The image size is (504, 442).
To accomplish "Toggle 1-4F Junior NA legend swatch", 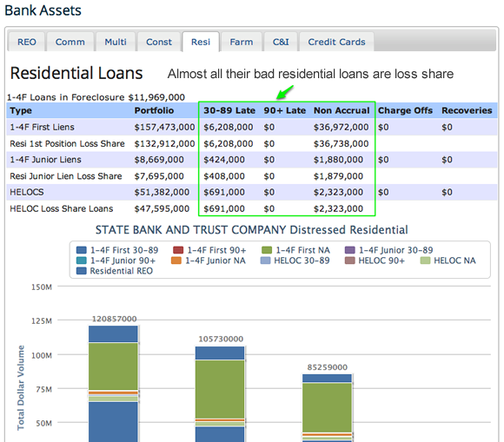I will pyautogui.click(x=176, y=261).
